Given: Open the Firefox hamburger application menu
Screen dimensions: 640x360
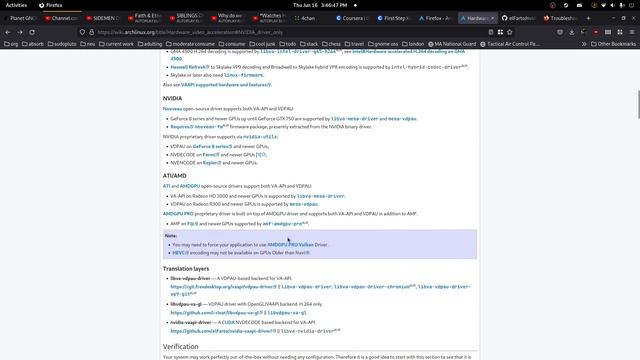Looking at the screenshot, I should (632, 32).
